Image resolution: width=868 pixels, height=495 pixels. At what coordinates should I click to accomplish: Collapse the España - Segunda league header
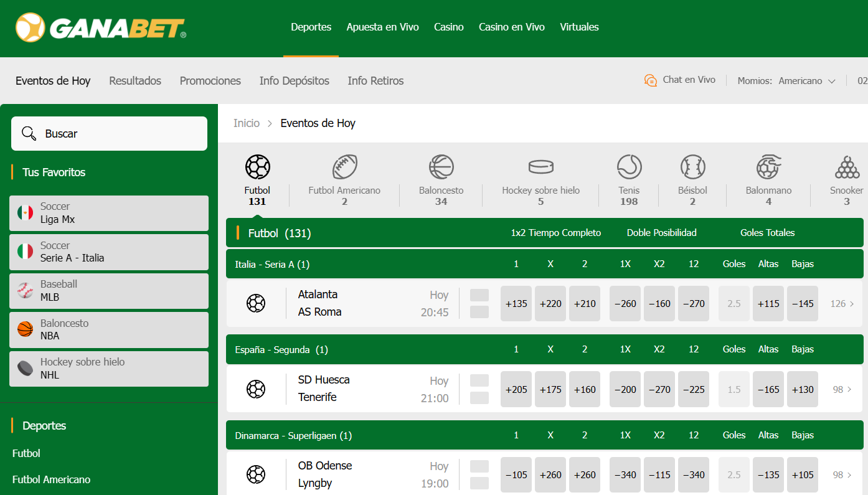[x=545, y=349]
